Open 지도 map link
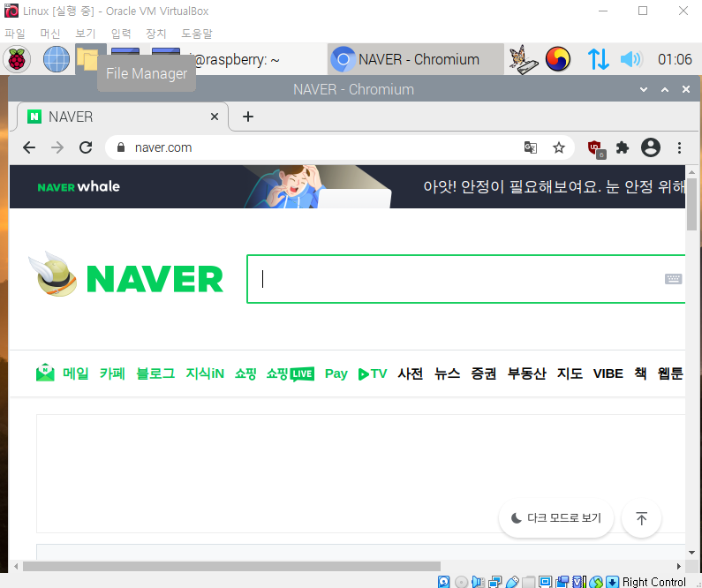This screenshot has height=588, width=702. coord(570,373)
